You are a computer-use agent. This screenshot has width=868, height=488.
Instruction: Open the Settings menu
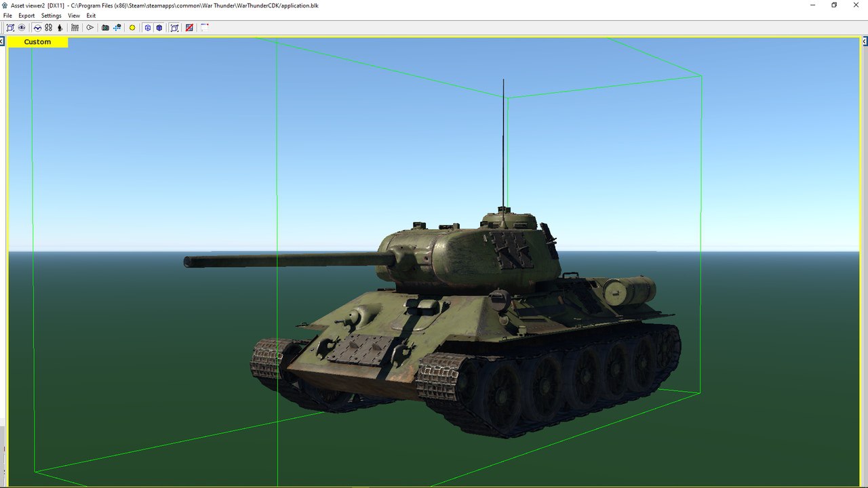[51, 16]
